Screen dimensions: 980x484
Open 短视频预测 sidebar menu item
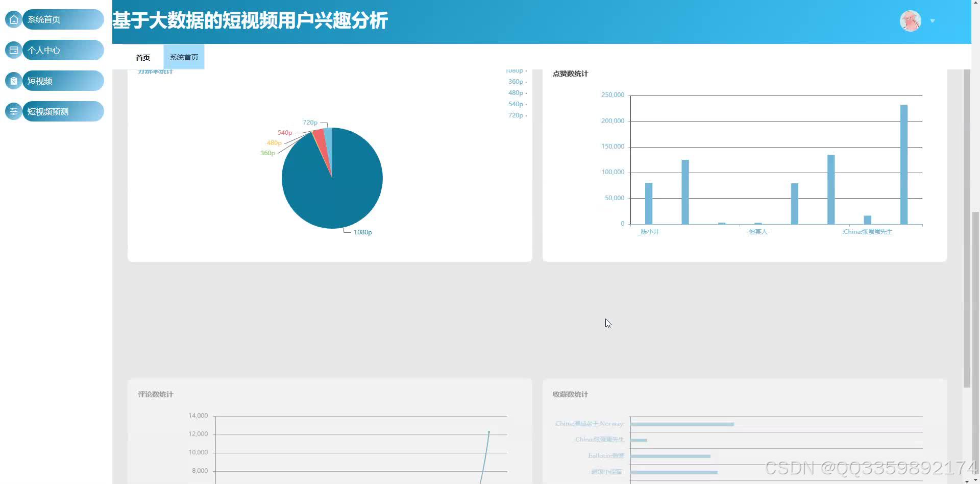(63, 111)
